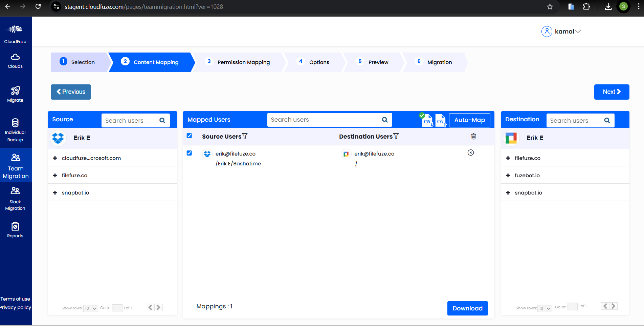Open Privacy policy link
Viewport: 644px width, 326px height.
click(x=15, y=307)
